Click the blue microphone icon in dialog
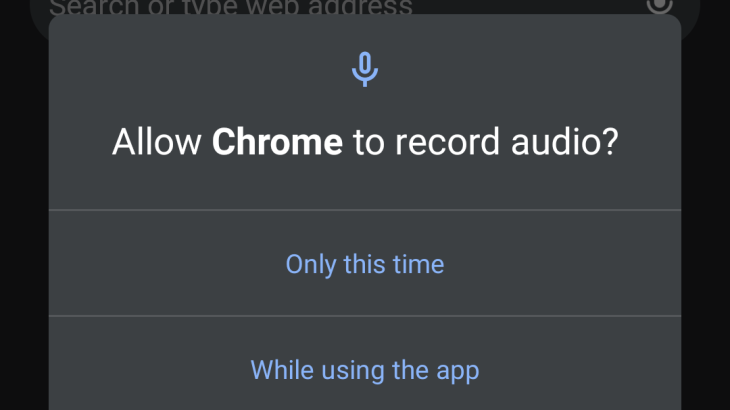This screenshot has height=410, width=730. (x=365, y=68)
